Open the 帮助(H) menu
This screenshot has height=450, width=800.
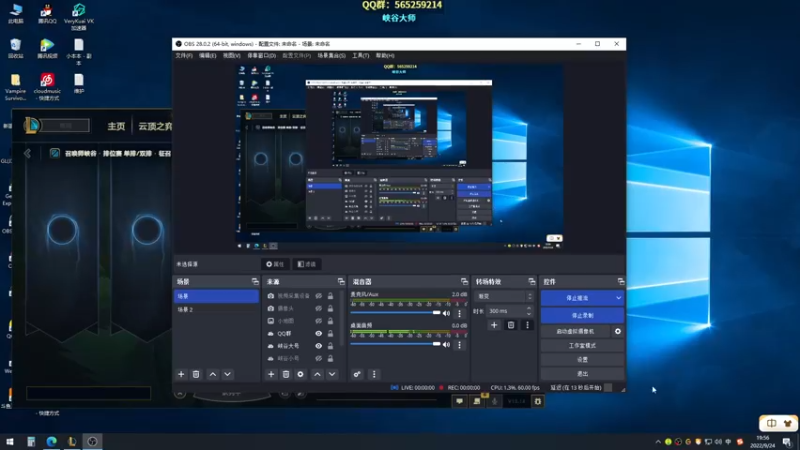(x=385, y=56)
